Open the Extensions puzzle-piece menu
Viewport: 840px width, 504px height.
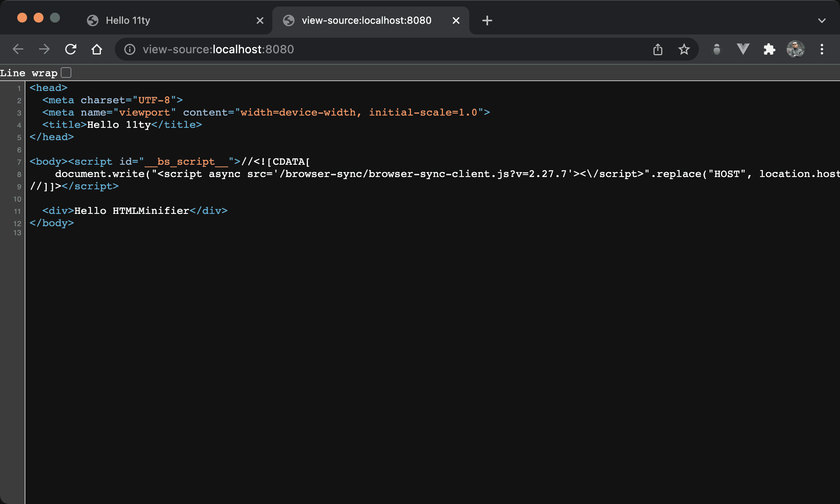click(x=769, y=49)
